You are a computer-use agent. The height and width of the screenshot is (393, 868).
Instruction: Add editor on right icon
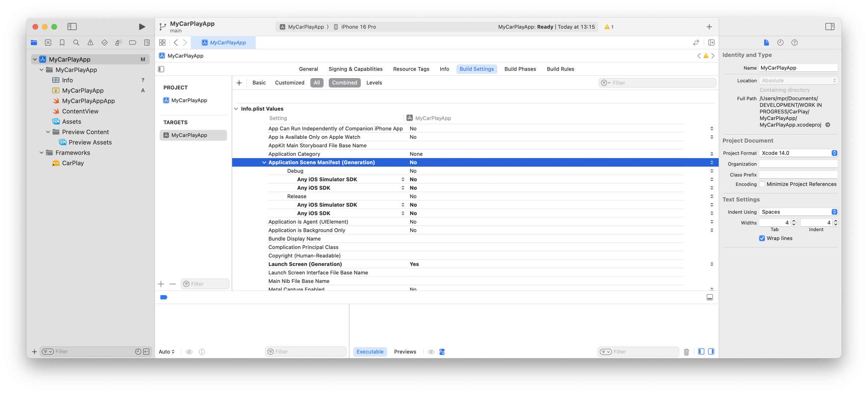tap(711, 43)
